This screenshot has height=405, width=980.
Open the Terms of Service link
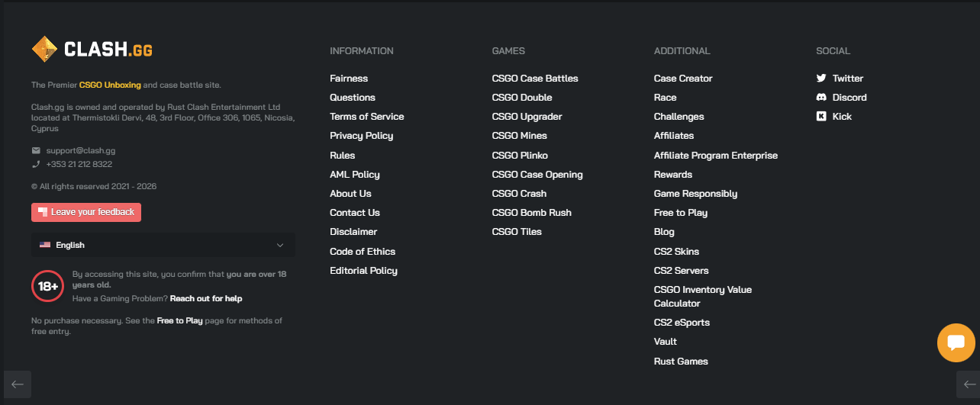[366, 117]
